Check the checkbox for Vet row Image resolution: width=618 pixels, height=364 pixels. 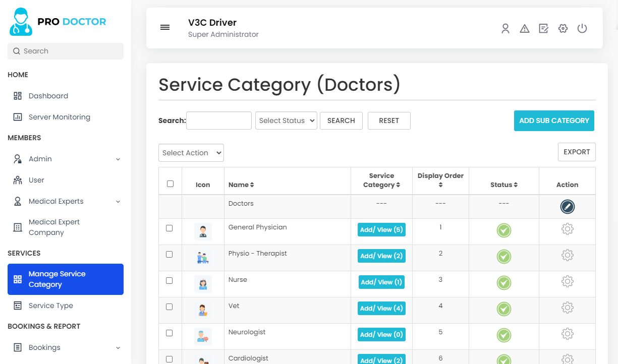point(170,307)
